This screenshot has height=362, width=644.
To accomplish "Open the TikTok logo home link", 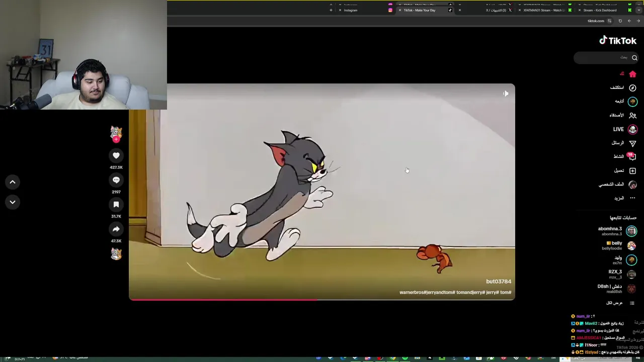I will pos(618,41).
